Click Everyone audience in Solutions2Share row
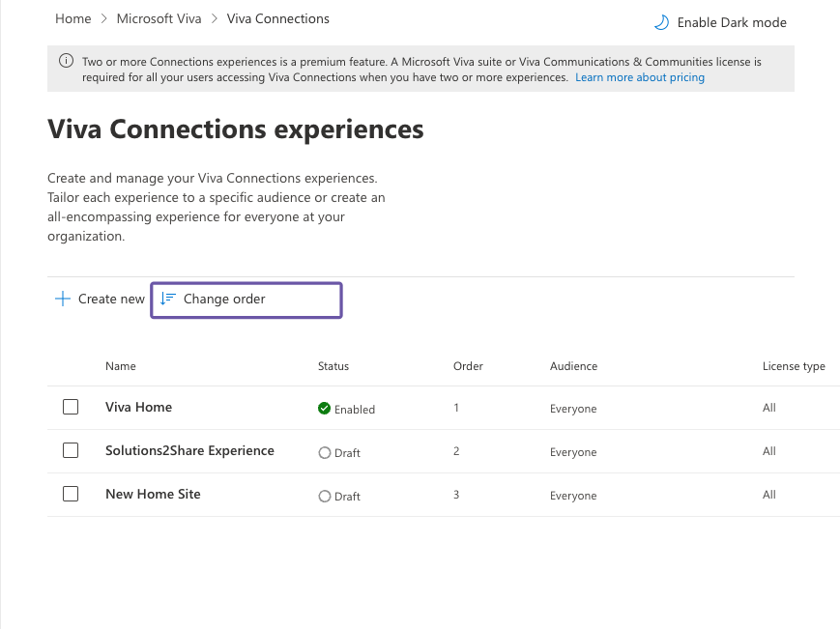Viewport: 840px width, 629px height. tap(573, 452)
